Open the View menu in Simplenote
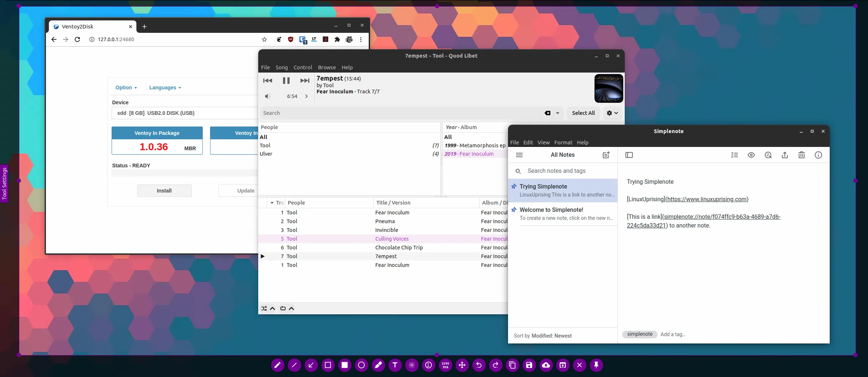 (x=543, y=143)
